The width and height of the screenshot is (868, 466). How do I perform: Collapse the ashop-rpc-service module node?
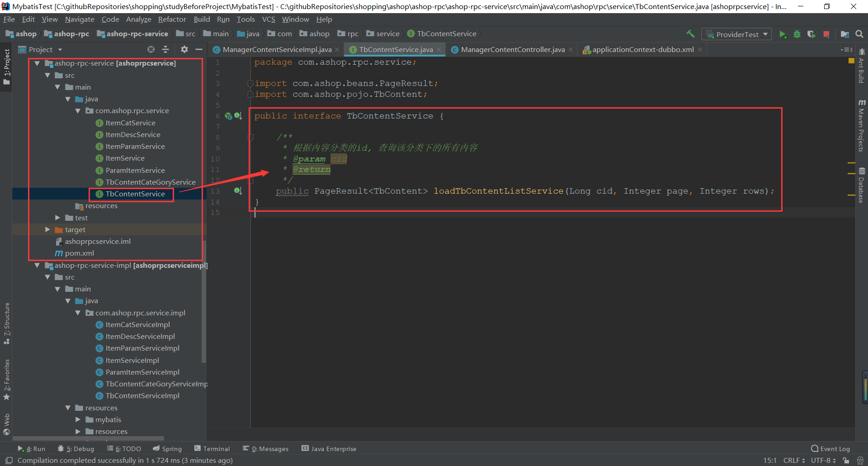(x=37, y=63)
